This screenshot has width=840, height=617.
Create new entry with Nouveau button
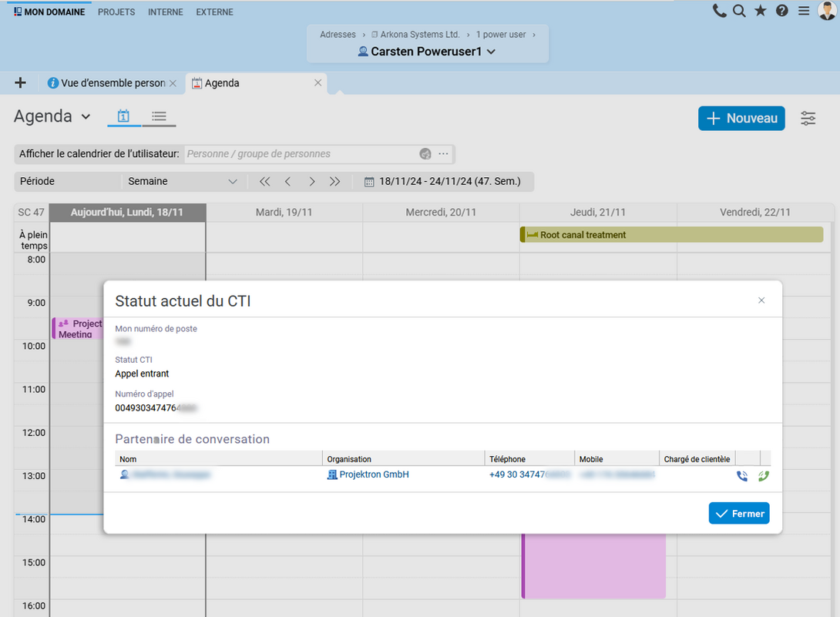point(741,119)
